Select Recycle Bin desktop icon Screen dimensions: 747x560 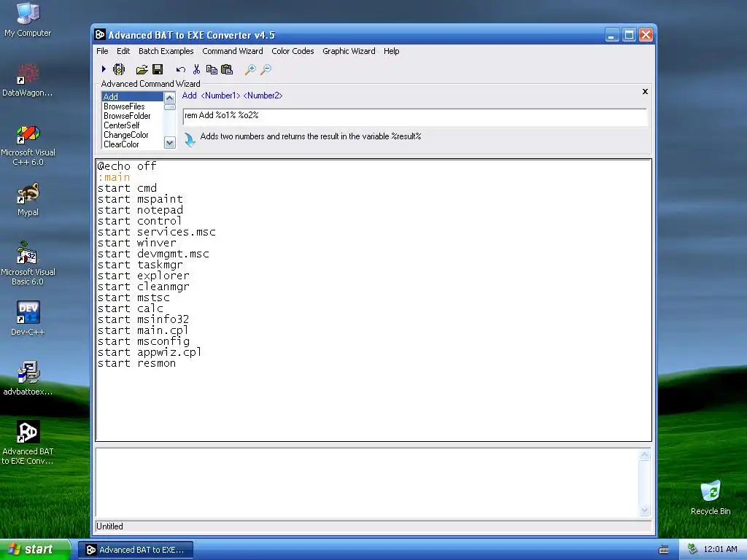711,497
